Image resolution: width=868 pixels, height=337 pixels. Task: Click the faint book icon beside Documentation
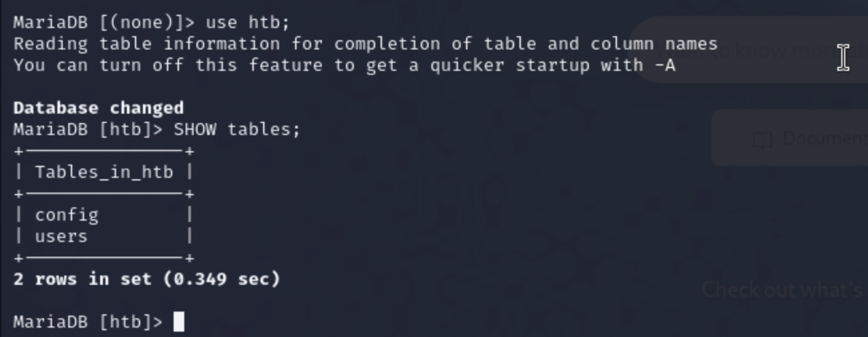pos(763,139)
